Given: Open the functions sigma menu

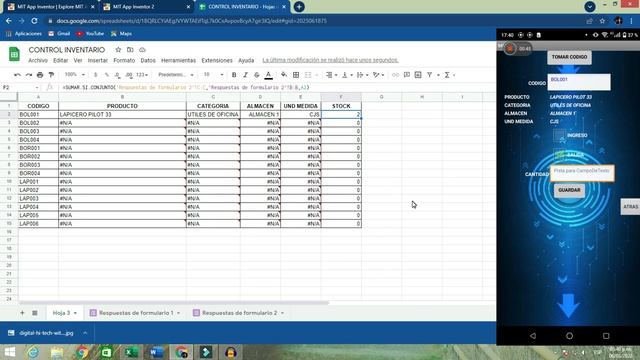Looking at the screenshot, I should 447,75.
